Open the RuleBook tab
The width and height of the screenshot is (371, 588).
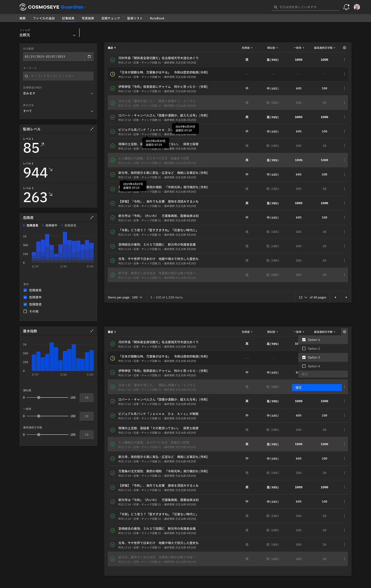pos(157,18)
